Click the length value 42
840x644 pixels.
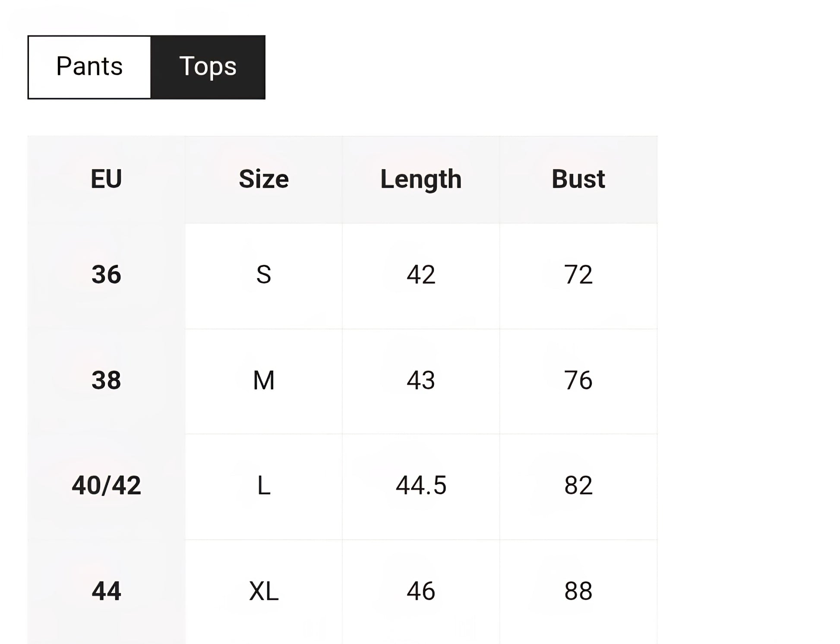tap(421, 275)
